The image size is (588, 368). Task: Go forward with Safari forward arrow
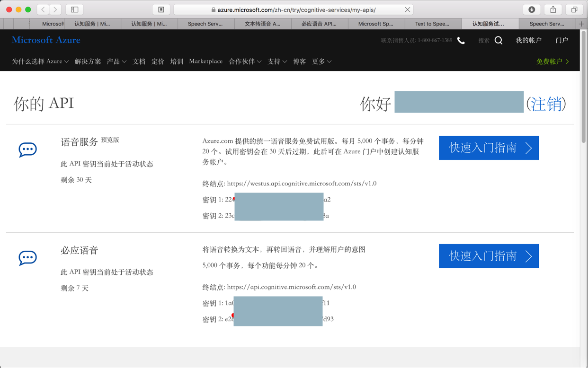[55, 9]
